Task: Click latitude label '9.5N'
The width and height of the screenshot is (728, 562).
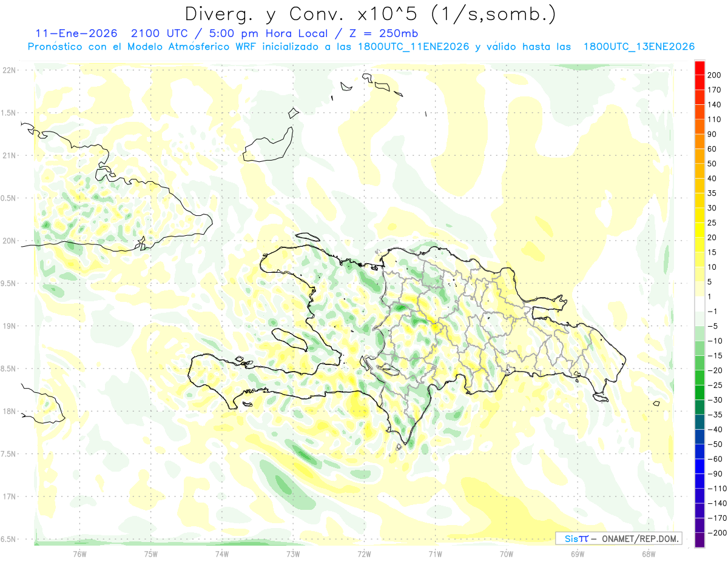Action: click(8, 283)
